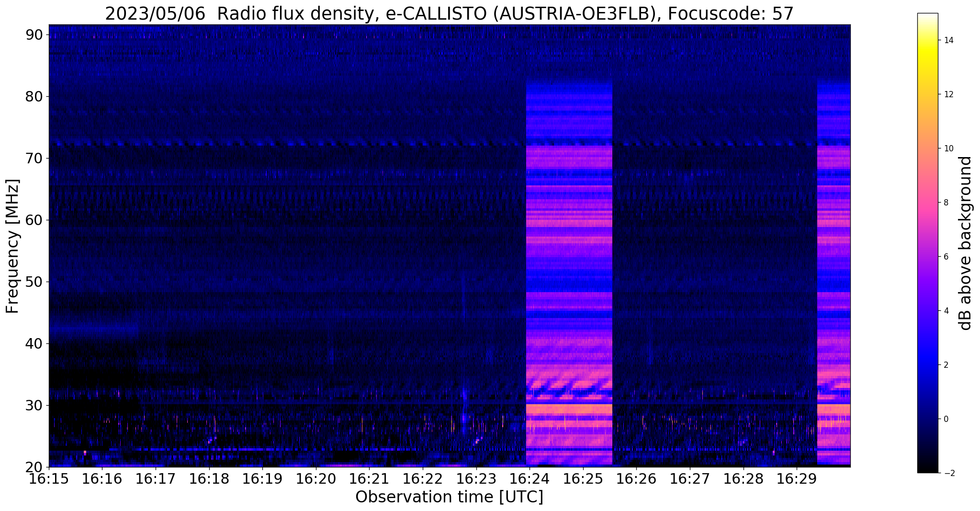This screenshot has height=511, width=980.
Task: Click the 16:17 time tick label
Action: (156, 479)
